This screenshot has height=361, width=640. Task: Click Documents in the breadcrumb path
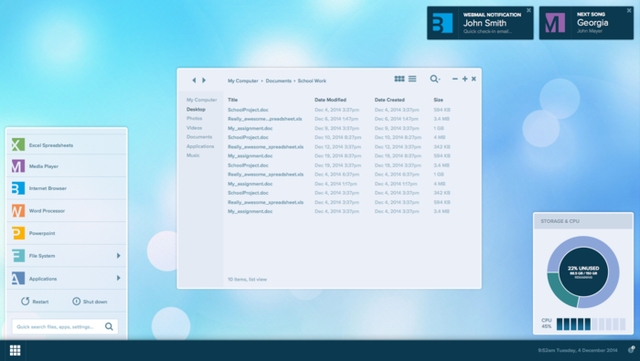278,81
